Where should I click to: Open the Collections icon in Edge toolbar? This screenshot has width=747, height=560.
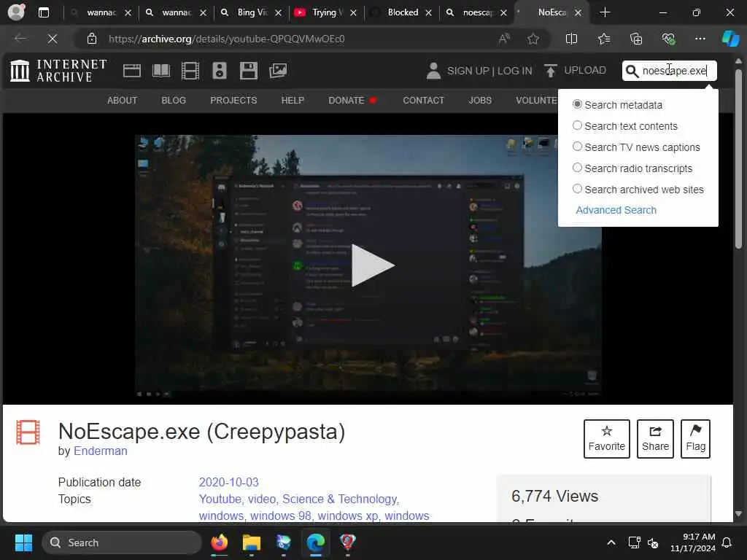[636, 39]
